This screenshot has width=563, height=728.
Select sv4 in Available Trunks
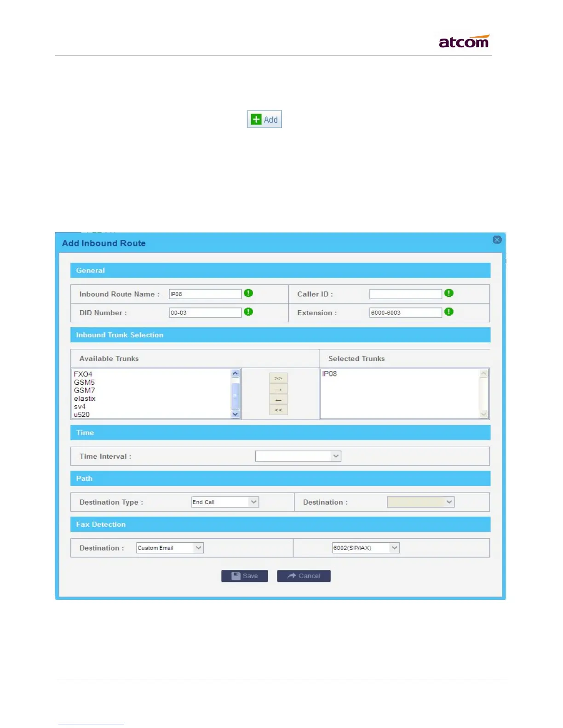coord(80,407)
